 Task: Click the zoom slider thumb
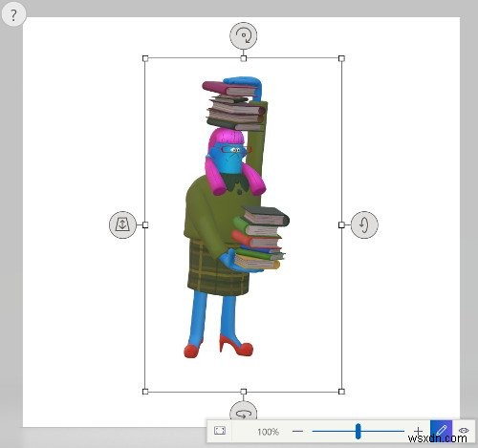(358, 431)
